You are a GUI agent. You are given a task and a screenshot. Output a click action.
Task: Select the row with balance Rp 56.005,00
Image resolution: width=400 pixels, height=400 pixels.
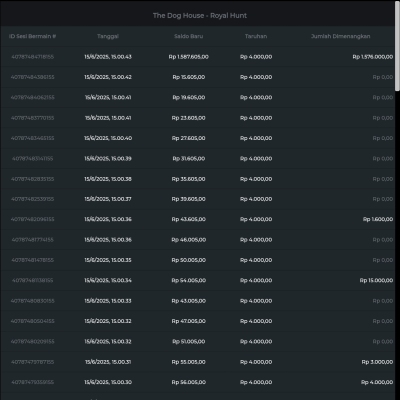click(x=197, y=382)
